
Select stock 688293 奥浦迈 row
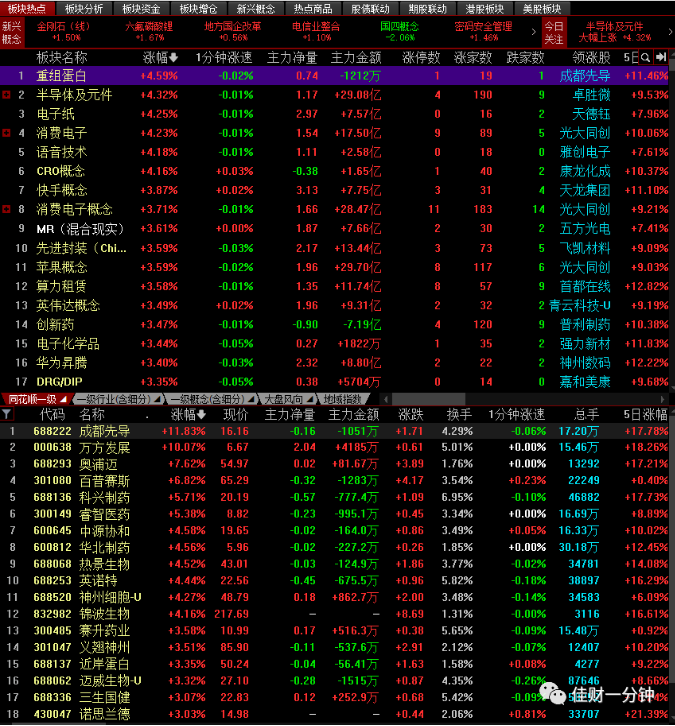tap(334, 464)
